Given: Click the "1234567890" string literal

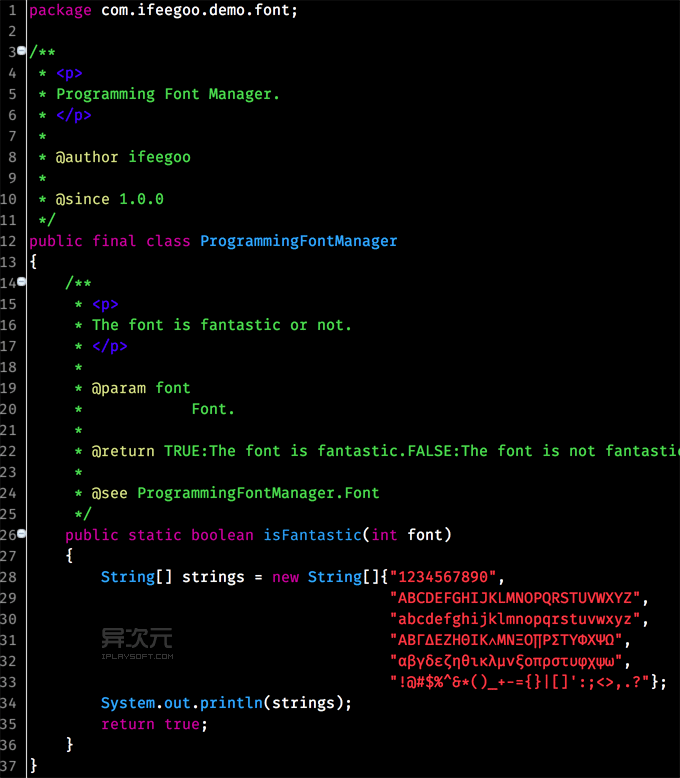Looking at the screenshot, I should 443,577.
